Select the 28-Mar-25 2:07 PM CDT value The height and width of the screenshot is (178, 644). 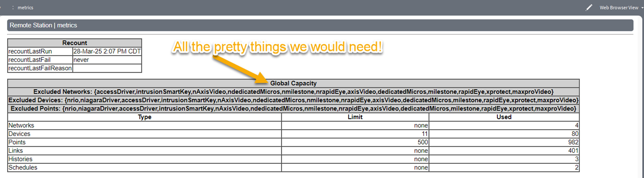[107, 51]
